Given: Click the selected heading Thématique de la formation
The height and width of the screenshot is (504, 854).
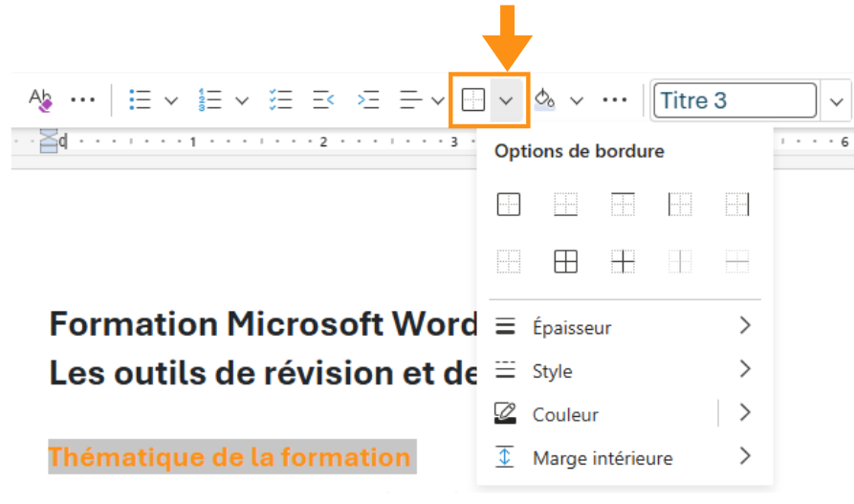Looking at the screenshot, I should [230, 456].
